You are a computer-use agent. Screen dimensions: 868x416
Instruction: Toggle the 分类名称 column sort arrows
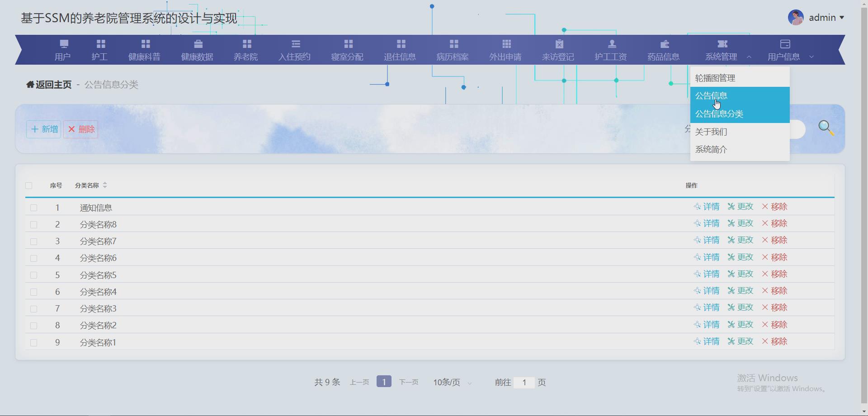[105, 185]
